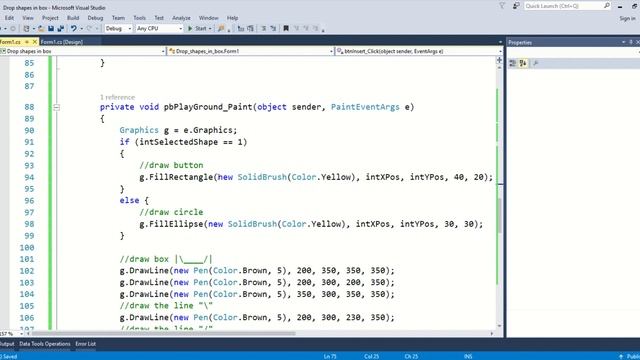Open the Analyze menu
The height and width of the screenshot is (360, 640).
181,18
